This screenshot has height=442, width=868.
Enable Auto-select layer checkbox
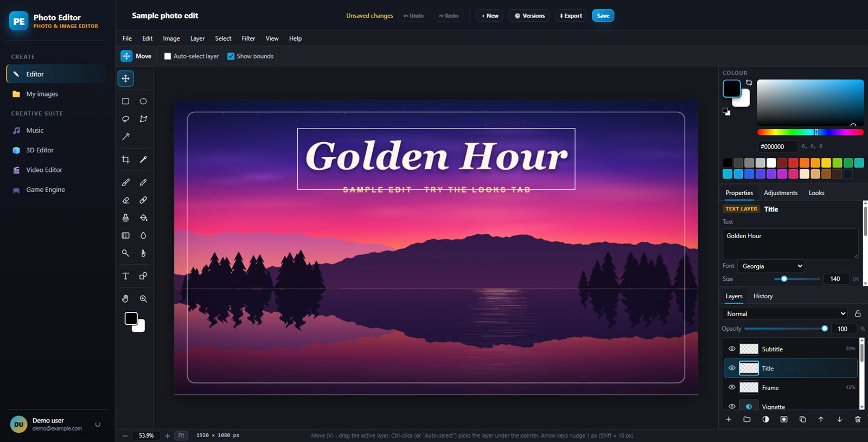point(168,56)
